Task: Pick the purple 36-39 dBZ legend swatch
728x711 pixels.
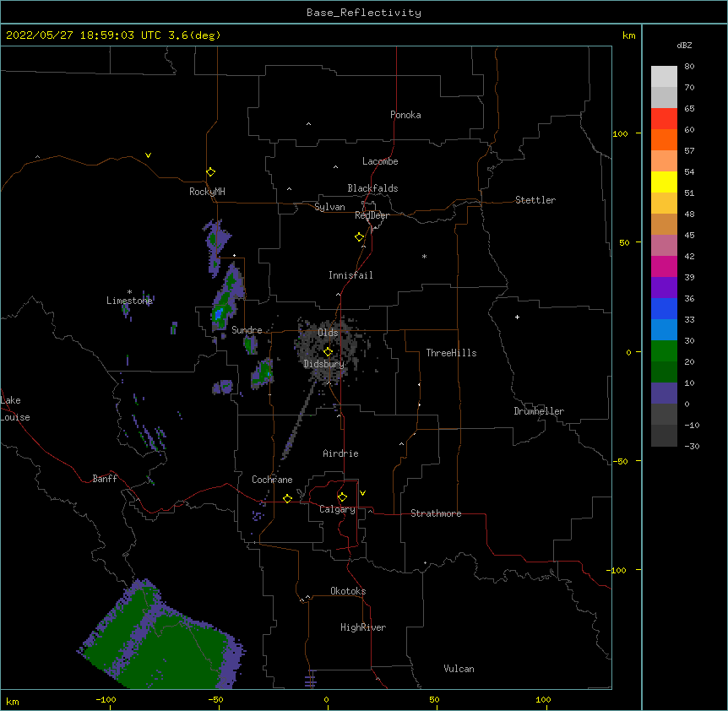Action: click(x=664, y=288)
